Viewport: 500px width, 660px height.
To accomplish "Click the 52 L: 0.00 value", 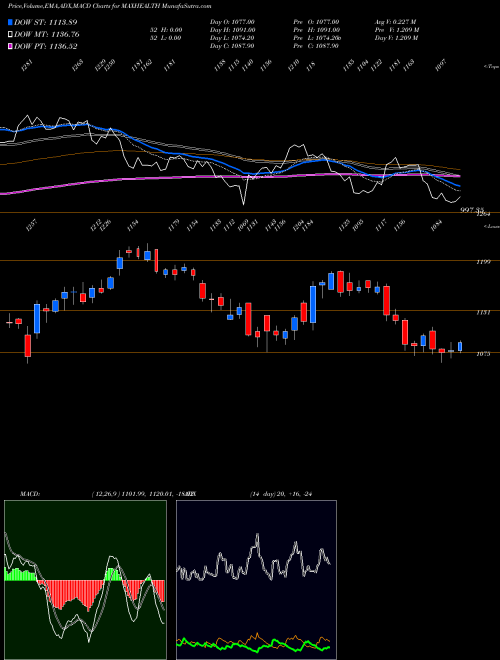I will tap(164, 38).
